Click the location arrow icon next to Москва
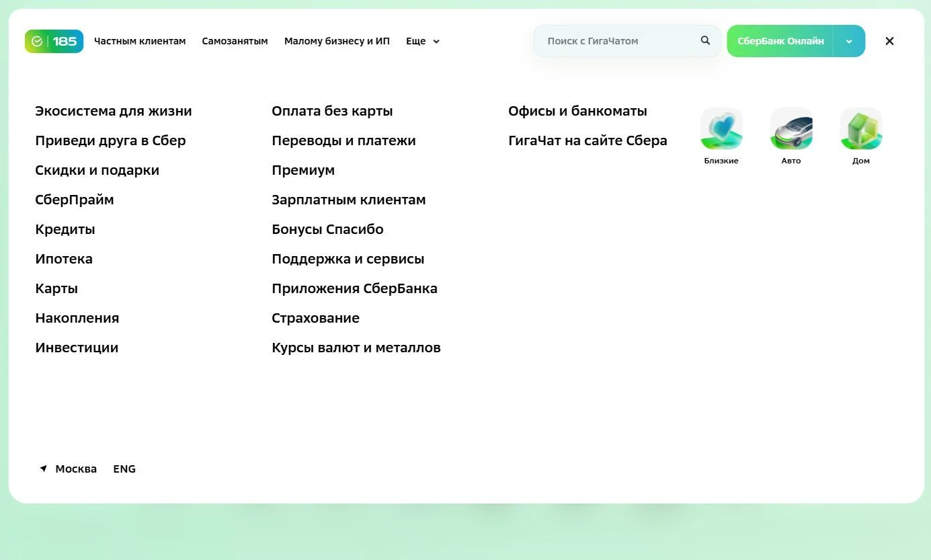The width and height of the screenshot is (931, 560). (x=43, y=469)
